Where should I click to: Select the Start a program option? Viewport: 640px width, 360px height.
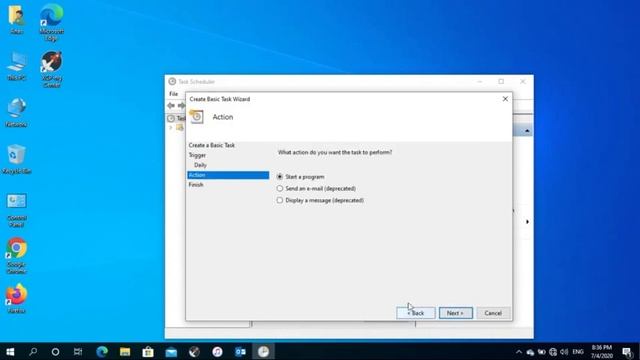click(301, 177)
